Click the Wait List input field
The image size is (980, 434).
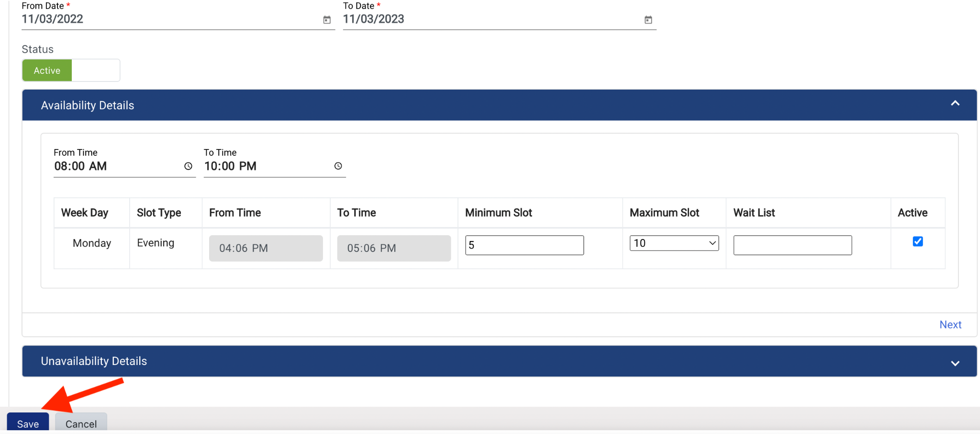pos(792,245)
